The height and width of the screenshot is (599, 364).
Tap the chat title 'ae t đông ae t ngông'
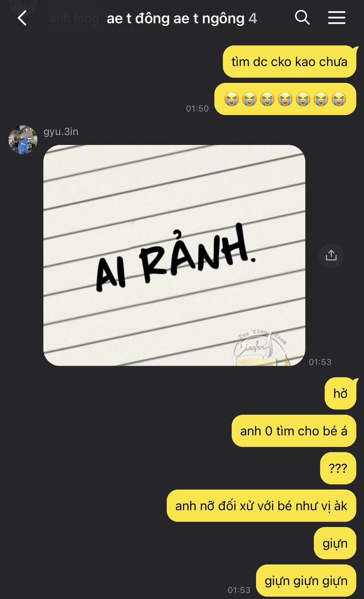176,18
